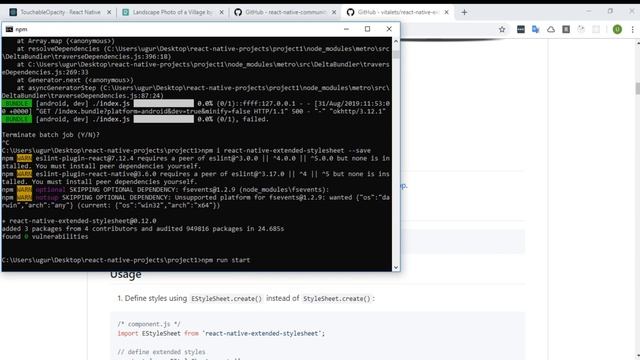Switch to the TouchableOpacity React Native tab
This screenshot has width=640, height=360.
coord(60,12)
